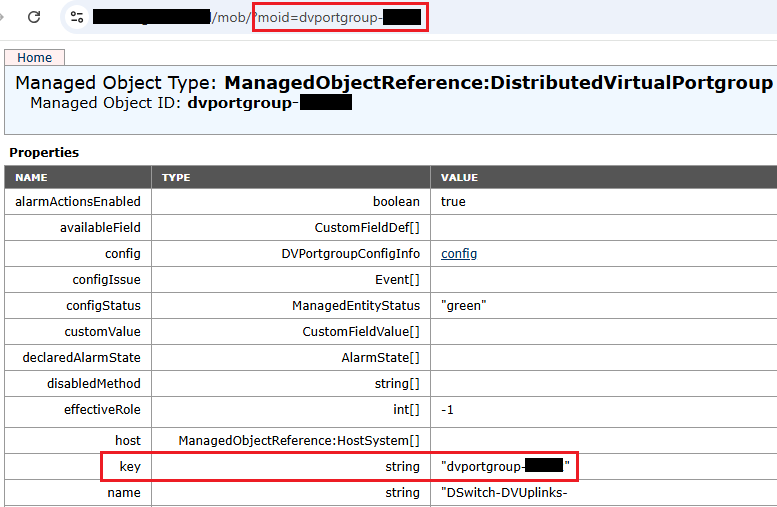Open the site information icon in address bar
The image size is (777, 507).
click(x=77, y=17)
